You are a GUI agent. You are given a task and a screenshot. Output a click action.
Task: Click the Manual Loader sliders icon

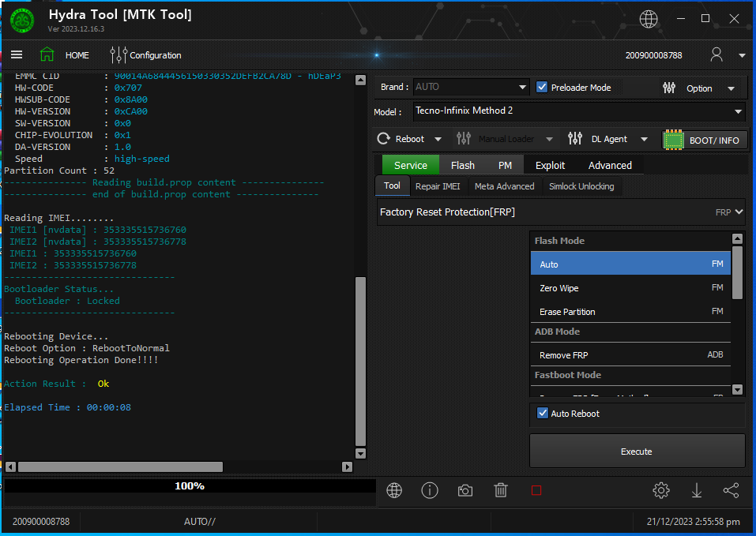(x=464, y=139)
